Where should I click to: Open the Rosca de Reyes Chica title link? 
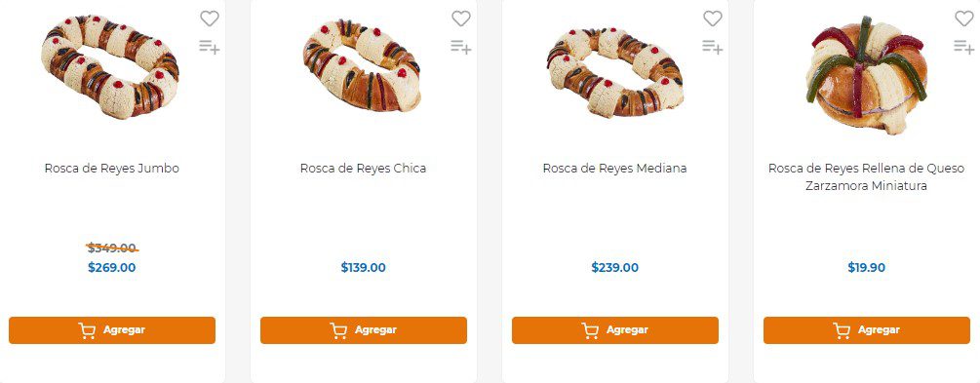tap(363, 168)
